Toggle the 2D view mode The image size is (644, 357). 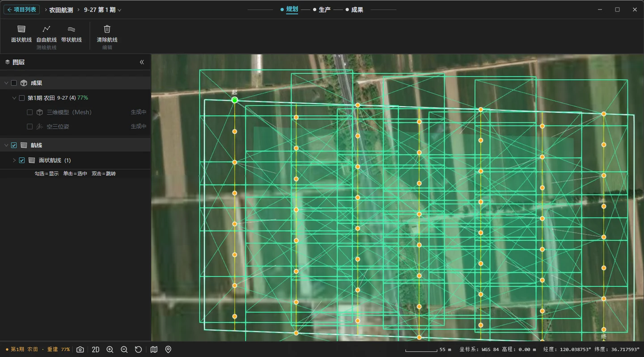[95, 349]
